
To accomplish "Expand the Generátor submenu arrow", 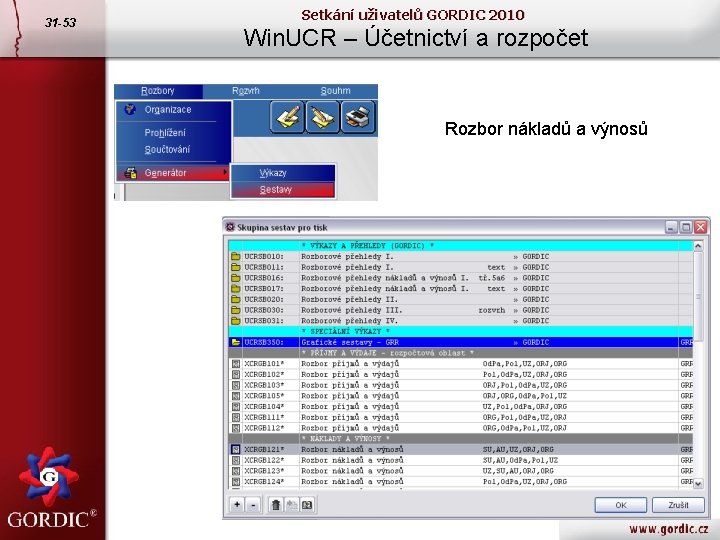I will [x=225, y=173].
